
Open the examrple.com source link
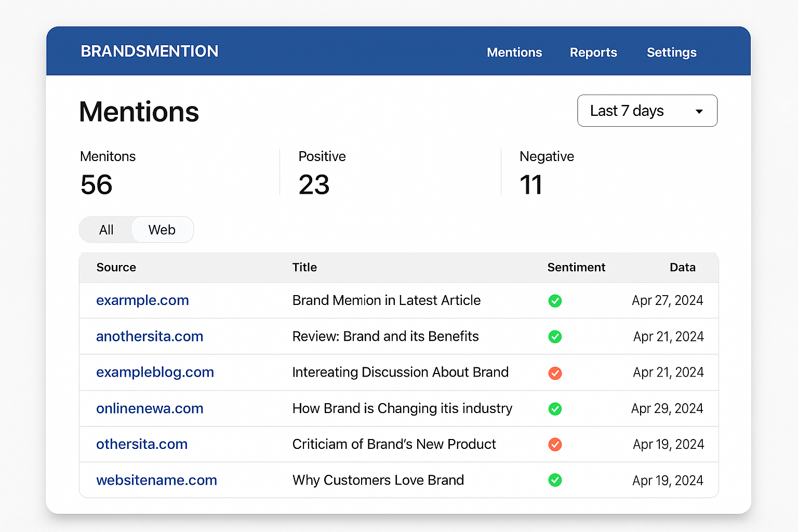142,300
